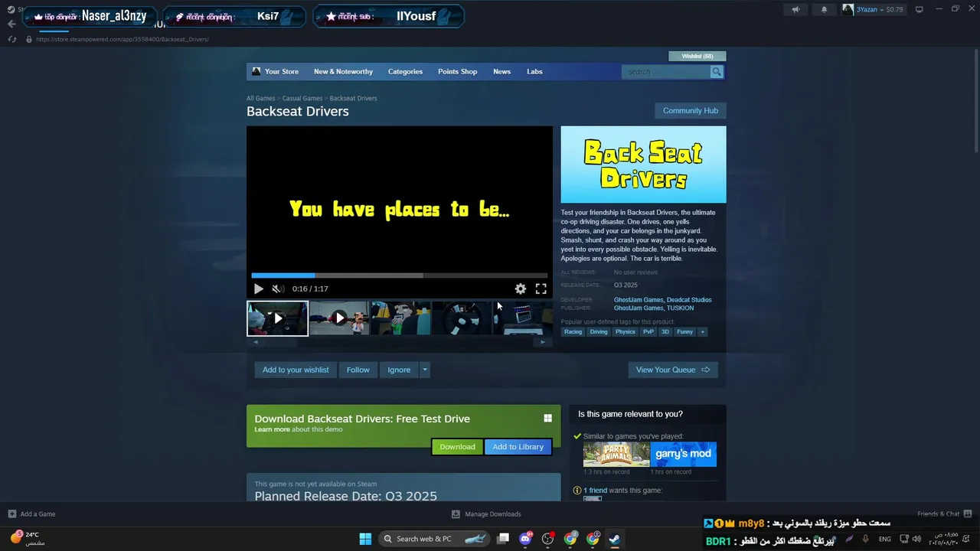980x551 pixels.
Task: Click the Back Seat Drivers header image
Action: coord(643,165)
